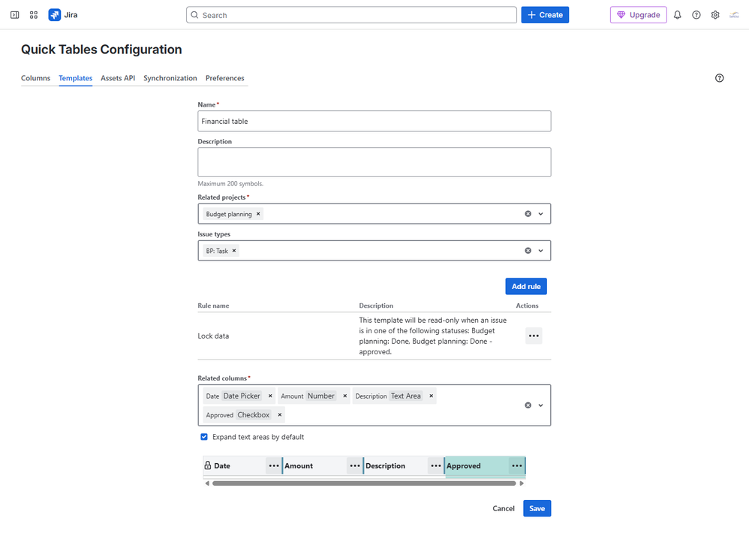Remove Amount column tag
Screen dimensions: 749x560
click(345, 396)
